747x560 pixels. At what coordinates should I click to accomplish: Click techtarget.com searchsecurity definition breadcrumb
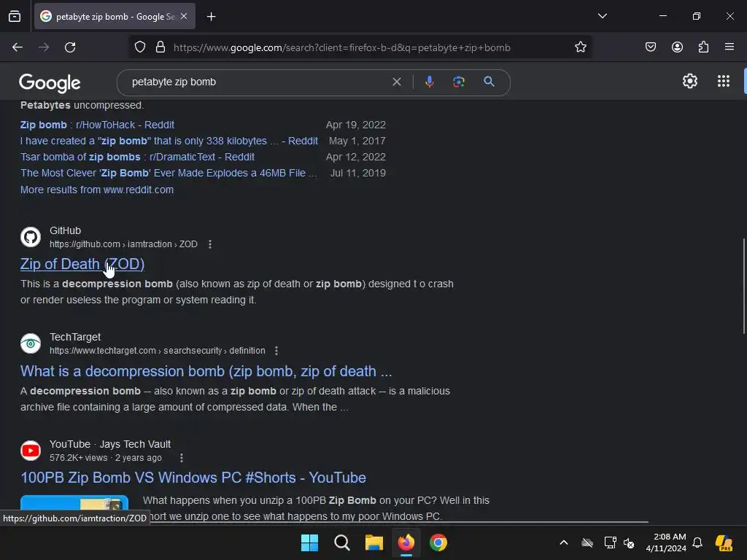tap(158, 351)
